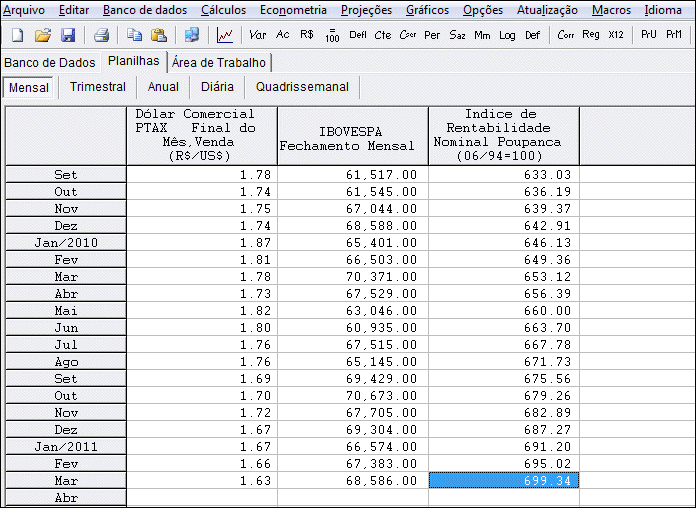Click the highlighted cell 699.34

pos(504,480)
